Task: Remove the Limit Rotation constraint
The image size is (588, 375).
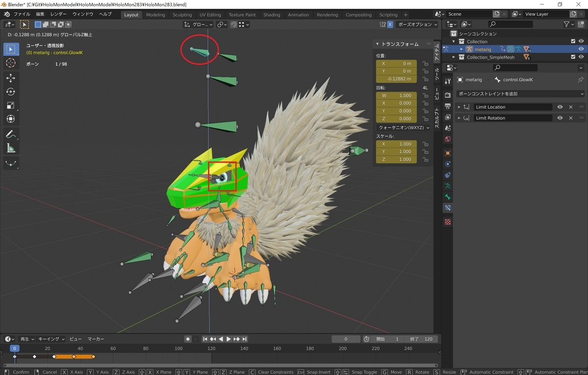Action: click(x=571, y=118)
